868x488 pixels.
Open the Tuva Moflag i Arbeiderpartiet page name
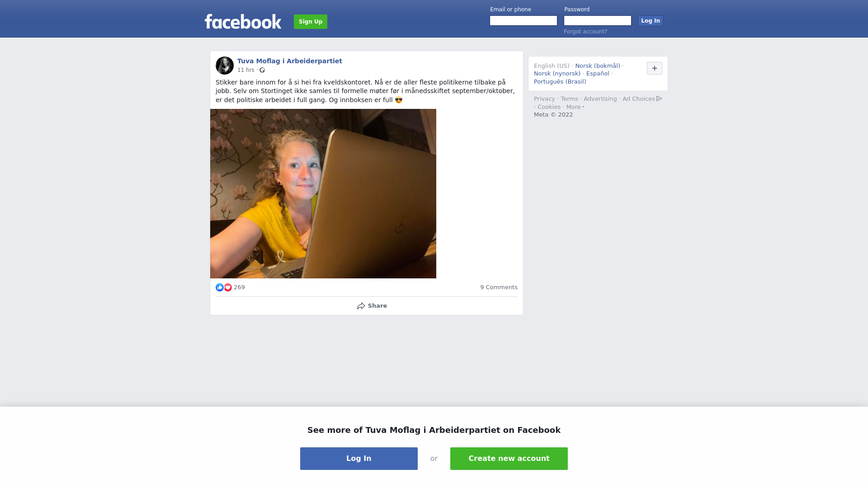tap(290, 61)
